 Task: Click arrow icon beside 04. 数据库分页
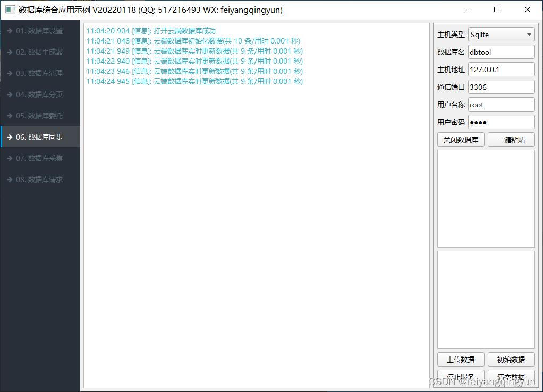pos(10,95)
